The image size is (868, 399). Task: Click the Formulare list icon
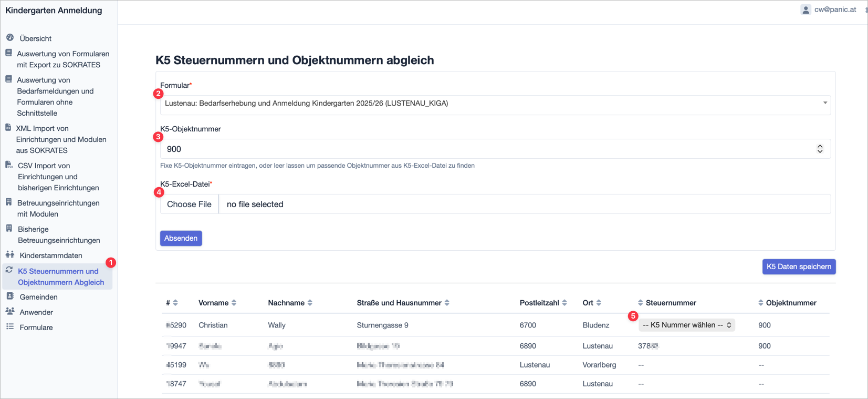pyautogui.click(x=10, y=327)
